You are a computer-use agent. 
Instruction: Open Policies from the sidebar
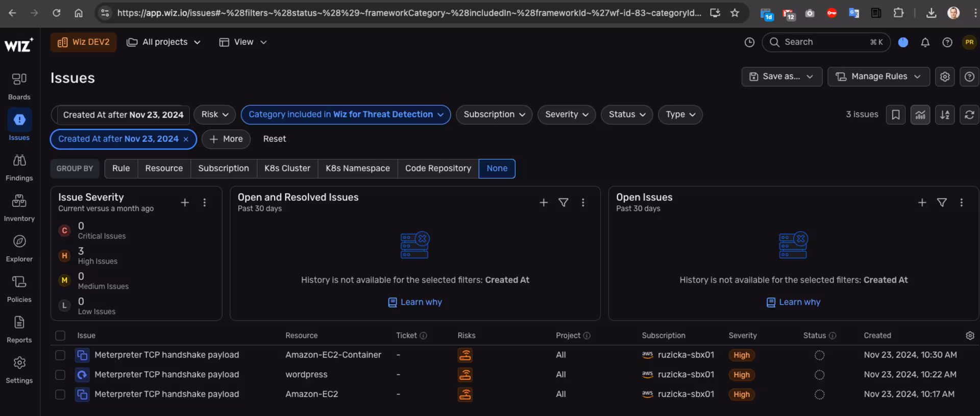pos(19,289)
